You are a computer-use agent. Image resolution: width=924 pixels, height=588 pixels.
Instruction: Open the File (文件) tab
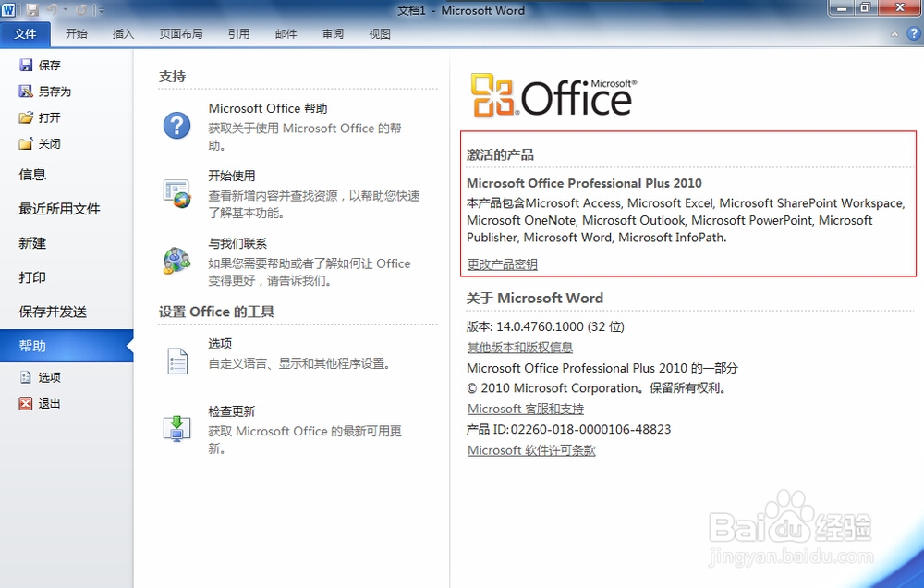[x=25, y=33]
